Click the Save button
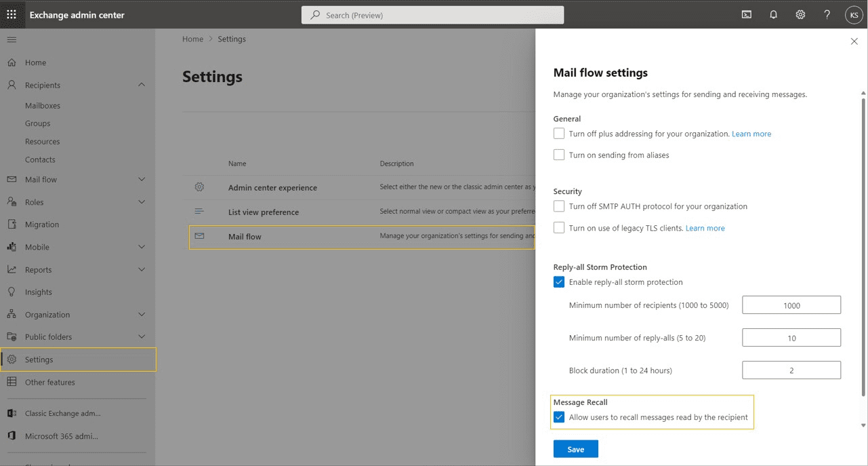This screenshot has height=466, width=868. [x=575, y=448]
